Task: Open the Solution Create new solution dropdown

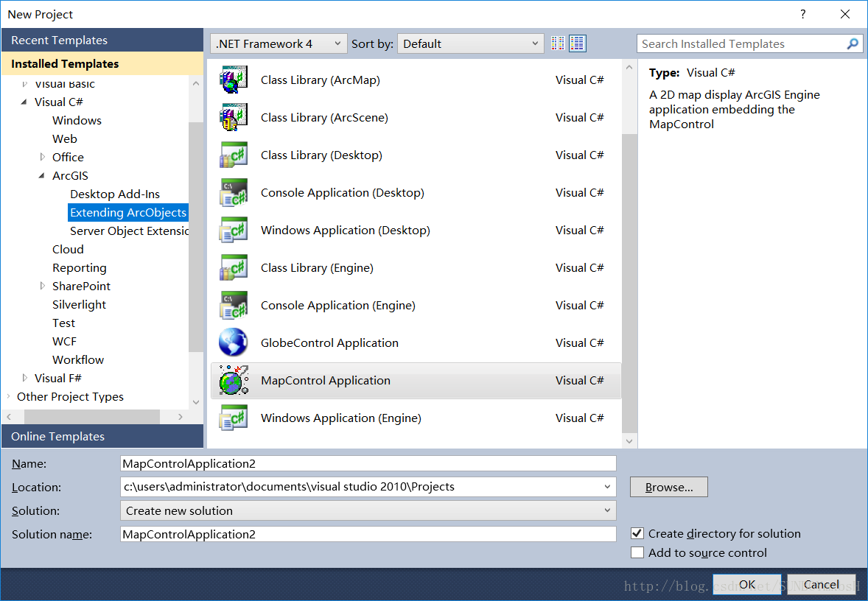Action: point(368,510)
